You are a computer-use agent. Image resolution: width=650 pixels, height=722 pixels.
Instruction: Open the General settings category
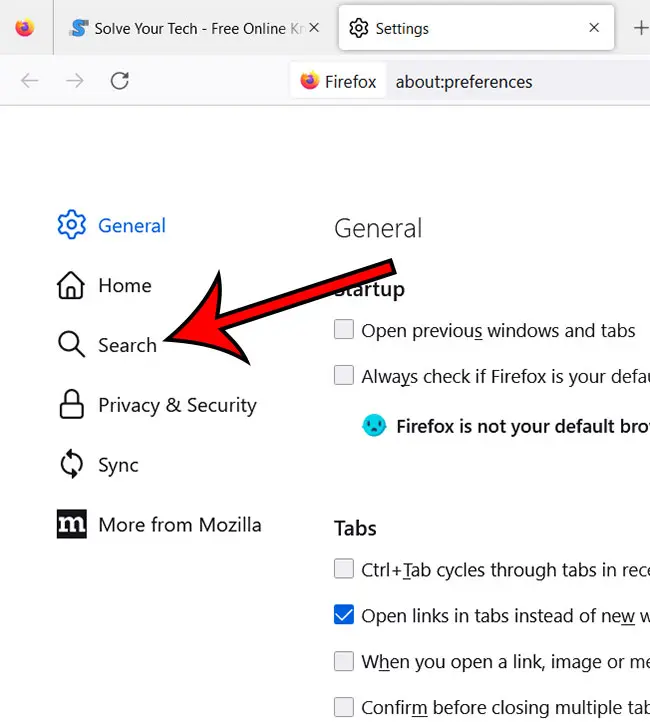coord(132,226)
